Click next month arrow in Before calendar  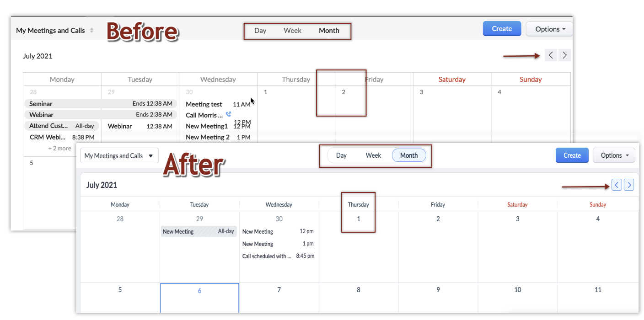[x=564, y=55]
